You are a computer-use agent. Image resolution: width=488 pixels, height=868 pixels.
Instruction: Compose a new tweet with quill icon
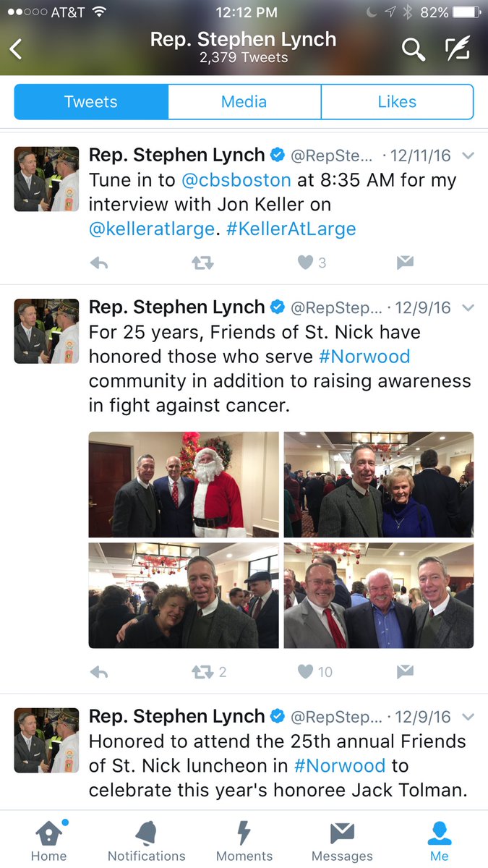click(x=458, y=48)
